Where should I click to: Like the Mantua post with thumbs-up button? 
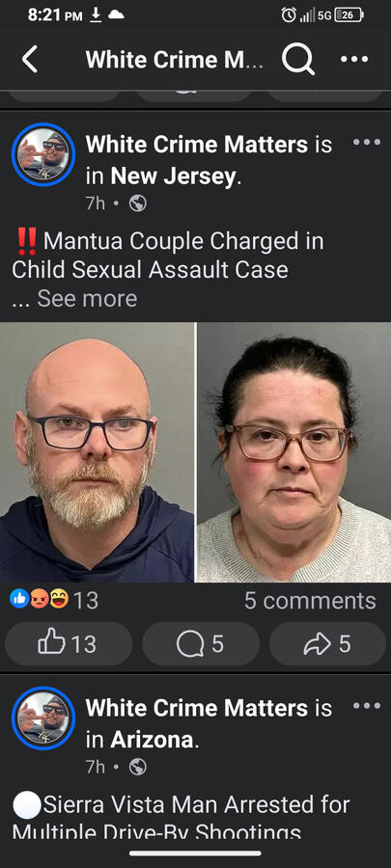coord(69,643)
